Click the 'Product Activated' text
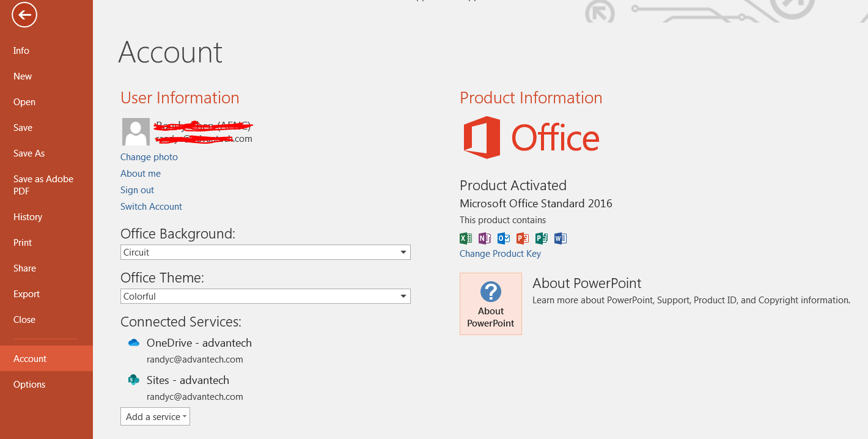The height and width of the screenshot is (439, 868). pos(513,185)
